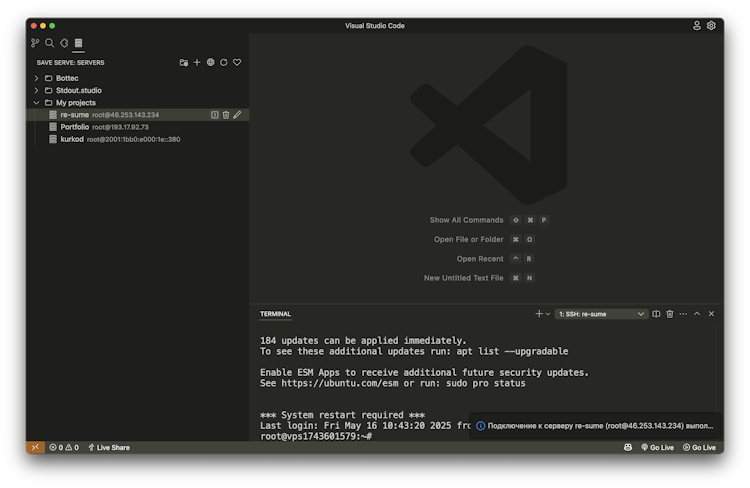Start a Live Share session
Image resolution: width=750 pixels, height=488 pixels.
click(109, 447)
